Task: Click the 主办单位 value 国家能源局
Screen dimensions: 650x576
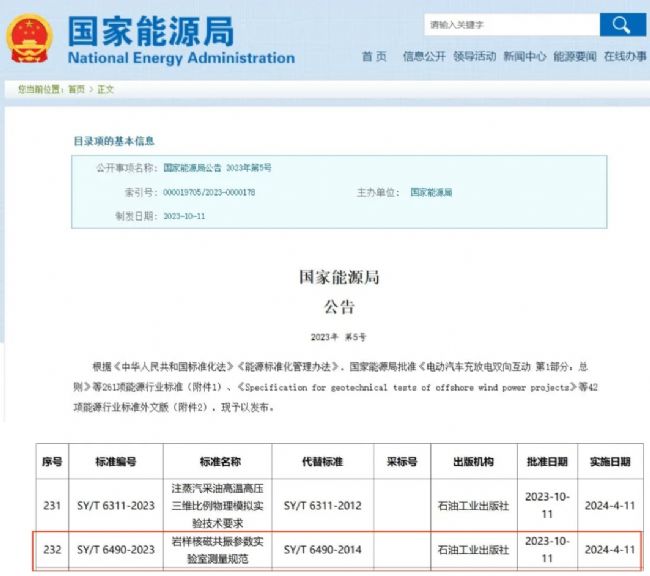Action: point(431,192)
